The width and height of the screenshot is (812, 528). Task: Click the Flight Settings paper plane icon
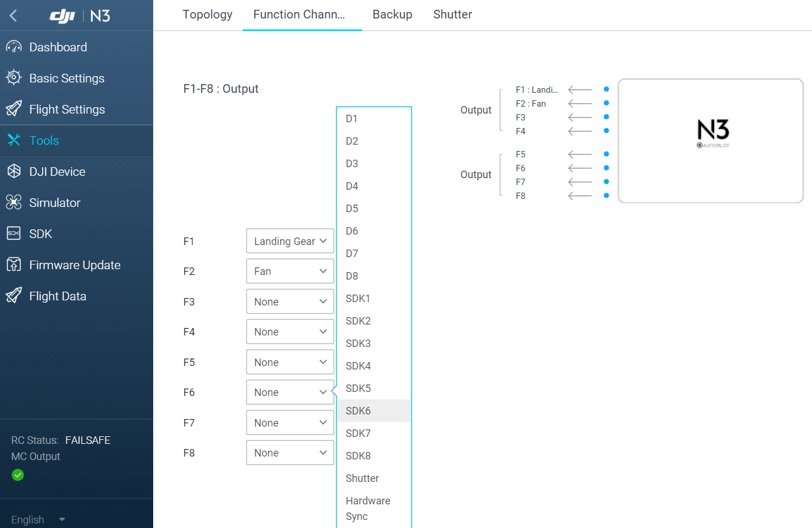pyautogui.click(x=14, y=109)
